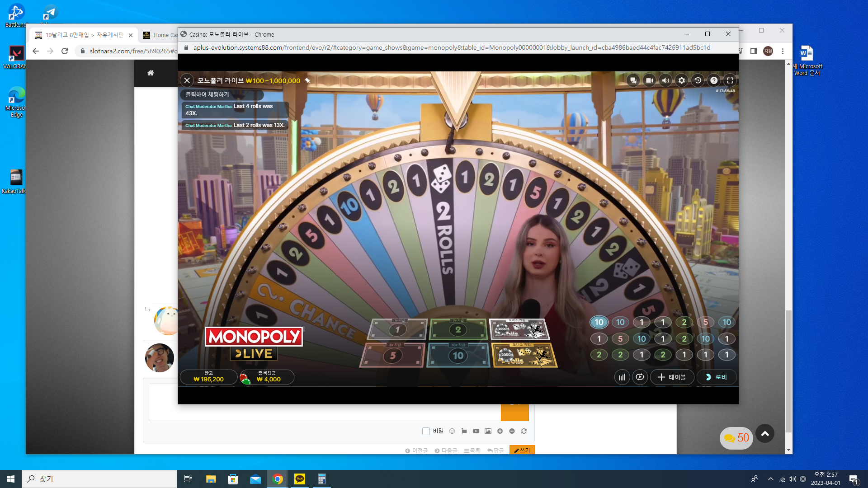This screenshot has height=488, width=868.
Task: Open game settings gear icon
Action: tap(682, 80)
